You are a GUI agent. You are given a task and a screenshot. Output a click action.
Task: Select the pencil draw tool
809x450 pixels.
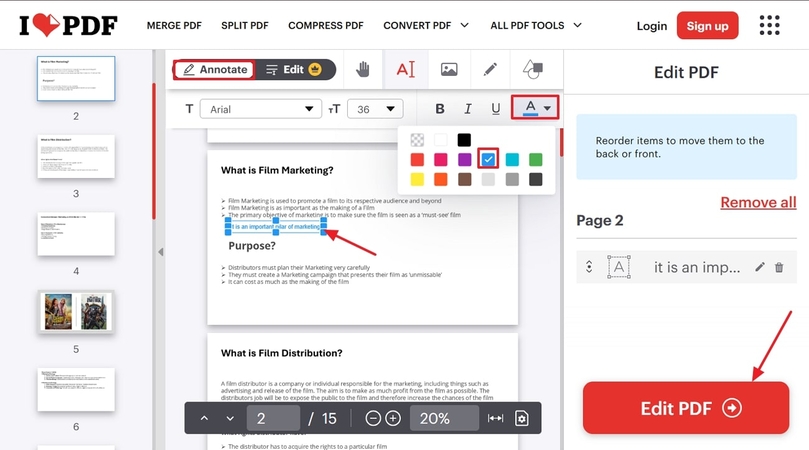coord(490,69)
